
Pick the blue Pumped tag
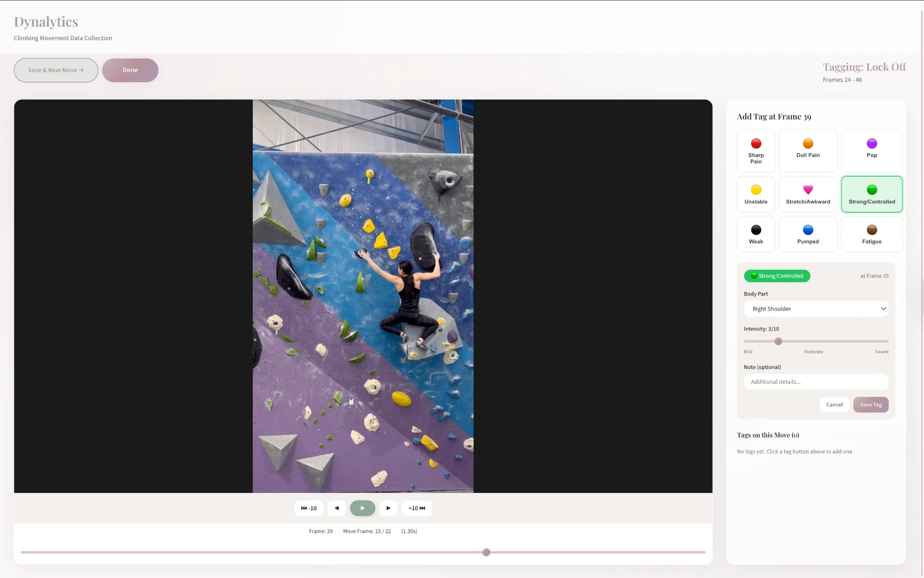(x=808, y=234)
